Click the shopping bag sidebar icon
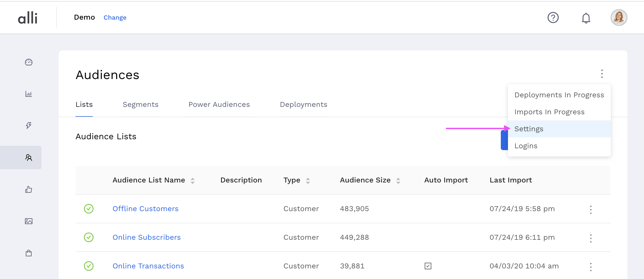This screenshot has height=279, width=644. (x=29, y=253)
